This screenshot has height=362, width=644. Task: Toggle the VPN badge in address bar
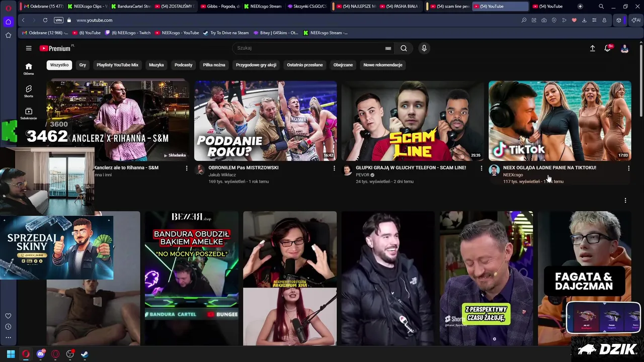pyautogui.click(x=58, y=20)
